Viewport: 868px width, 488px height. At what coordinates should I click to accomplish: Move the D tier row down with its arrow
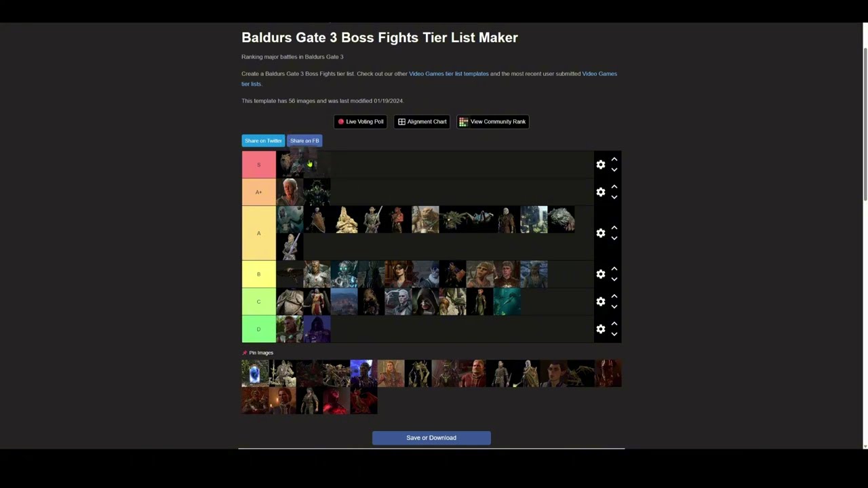pyautogui.click(x=614, y=335)
